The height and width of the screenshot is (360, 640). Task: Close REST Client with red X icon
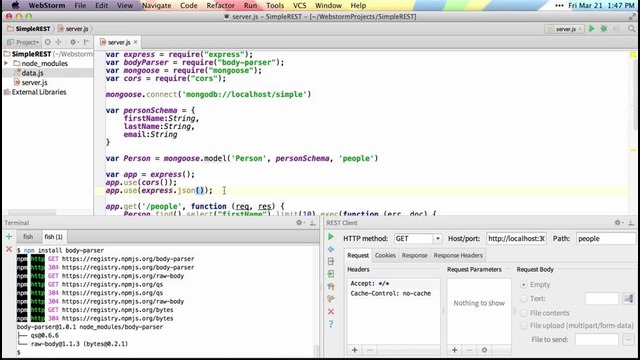pos(331,311)
